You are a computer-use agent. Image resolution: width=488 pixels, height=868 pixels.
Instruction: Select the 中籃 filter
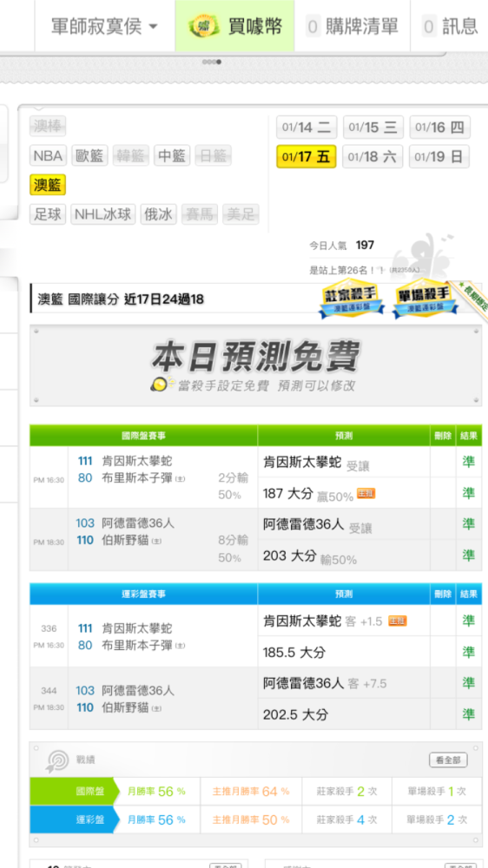pyautogui.click(x=172, y=156)
